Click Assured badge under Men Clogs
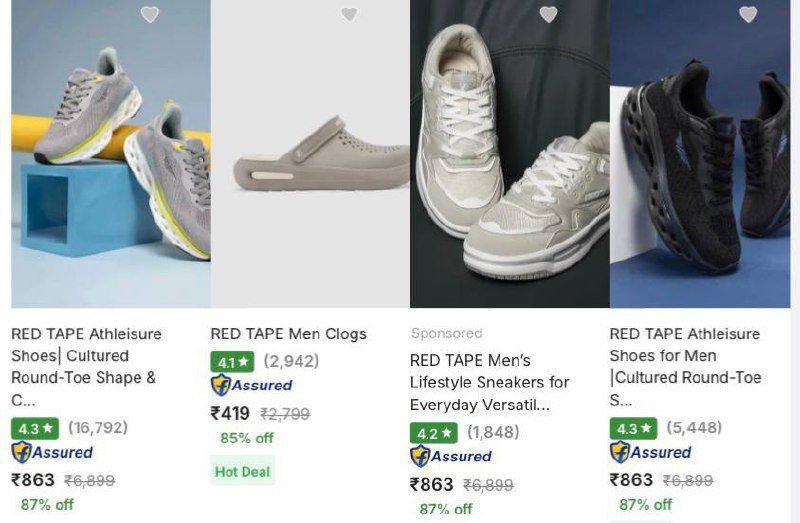This screenshot has height=523, width=800. coord(252,385)
